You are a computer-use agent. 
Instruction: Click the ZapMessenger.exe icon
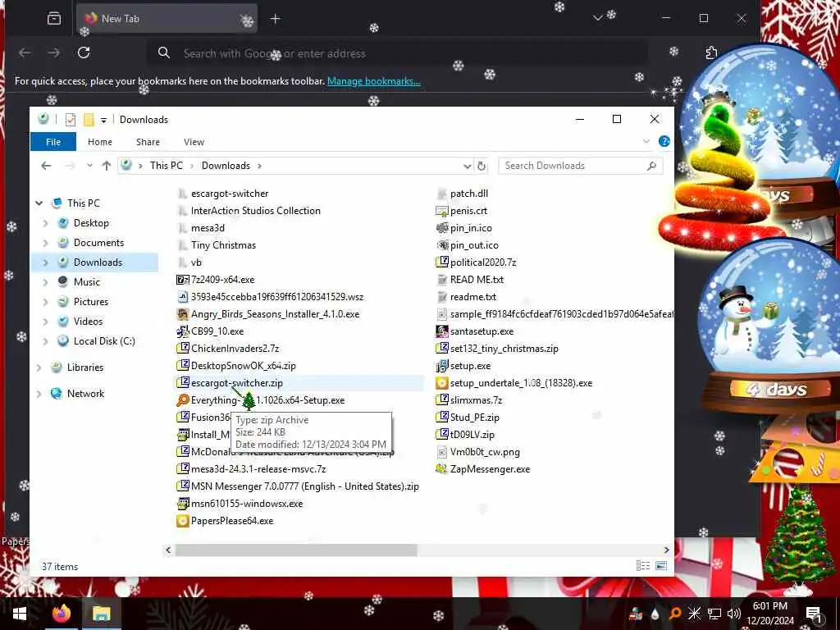tap(442, 468)
